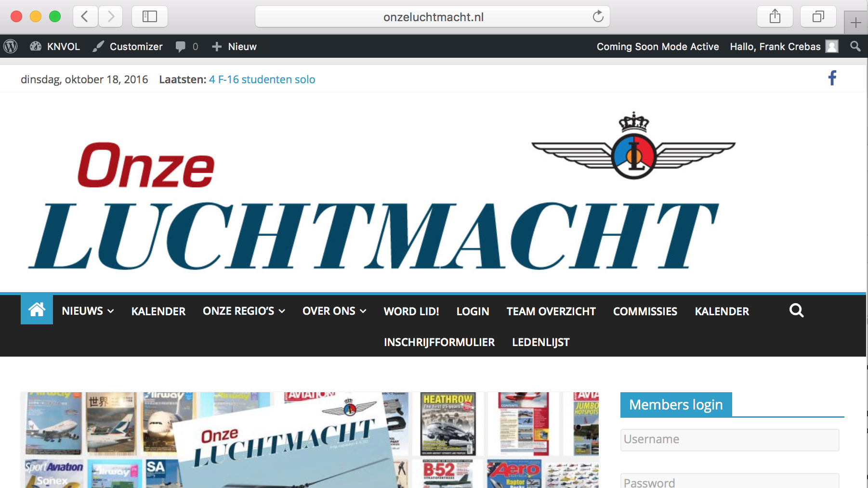This screenshot has height=488, width=868.
Task: Expand the NIEUWS dropdown menu
Action: [x=88, y=311]
